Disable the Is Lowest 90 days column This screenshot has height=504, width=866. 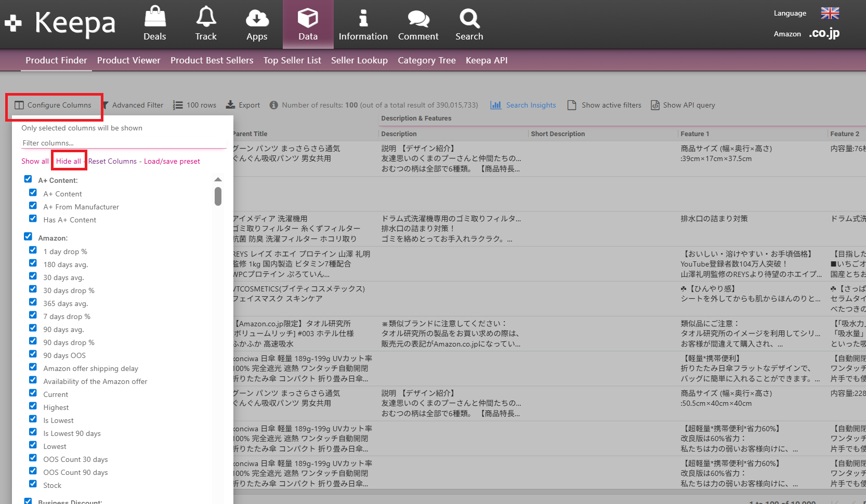tap(33, 432)
